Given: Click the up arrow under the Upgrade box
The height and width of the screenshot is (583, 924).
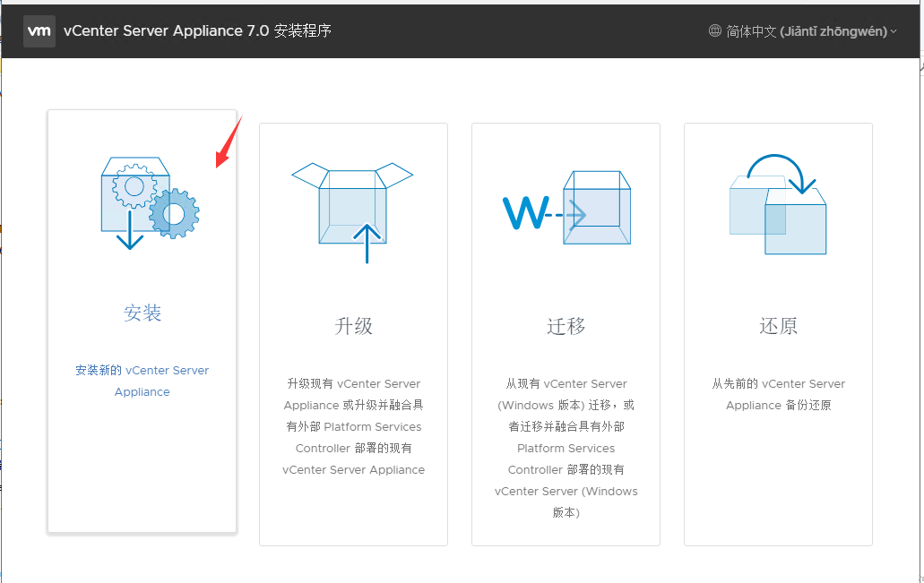Looking at the screenshot, I should 367,243.
